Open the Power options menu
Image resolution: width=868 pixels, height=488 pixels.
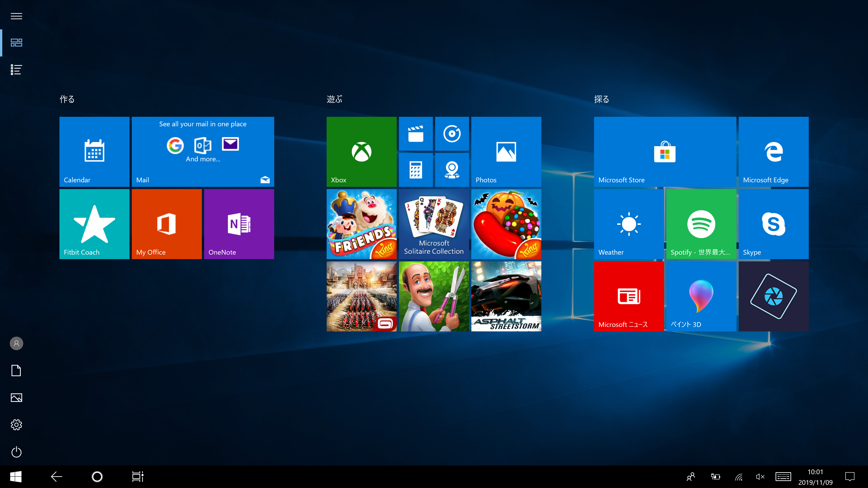point(16,452)
